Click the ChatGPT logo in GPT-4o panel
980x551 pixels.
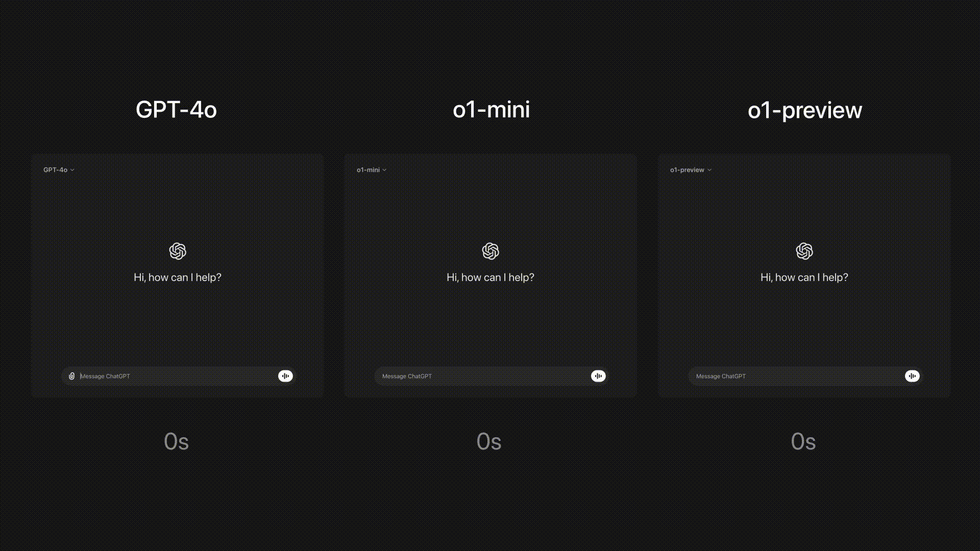(178, 251)
